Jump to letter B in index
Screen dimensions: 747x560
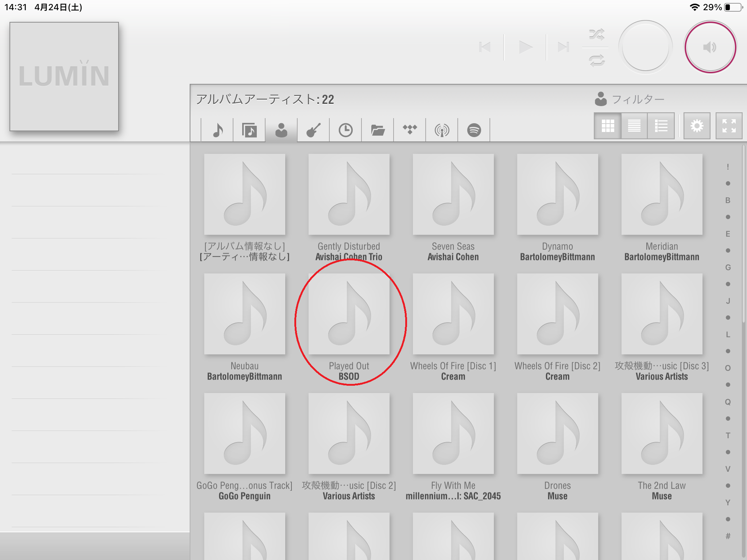(x=728, y=200)
